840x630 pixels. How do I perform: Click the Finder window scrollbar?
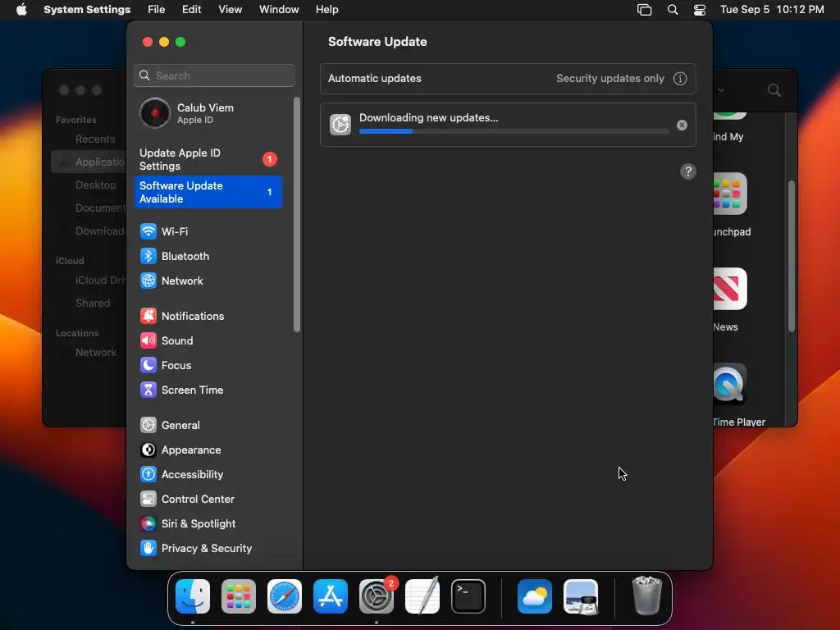pos(792,256)
